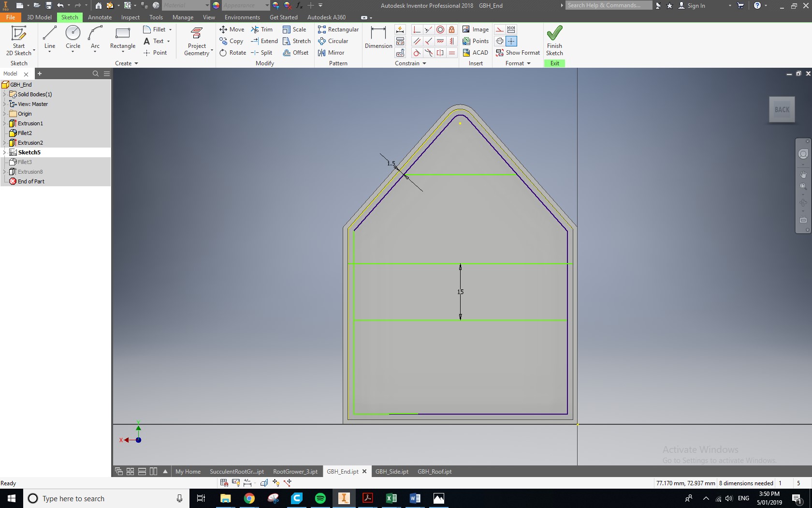Toggle the Center Point format
This screenshot has width=812, height=508.
tap(511, 41)
